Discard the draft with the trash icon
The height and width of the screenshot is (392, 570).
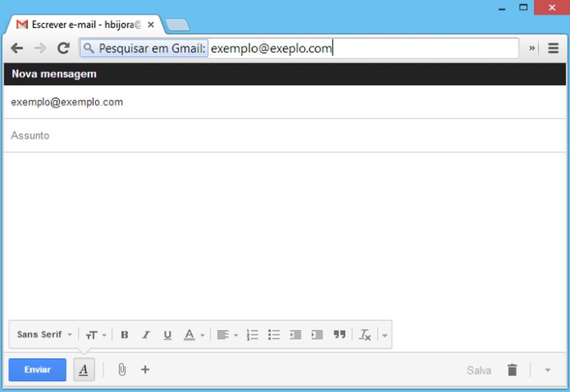click(513, 369)
